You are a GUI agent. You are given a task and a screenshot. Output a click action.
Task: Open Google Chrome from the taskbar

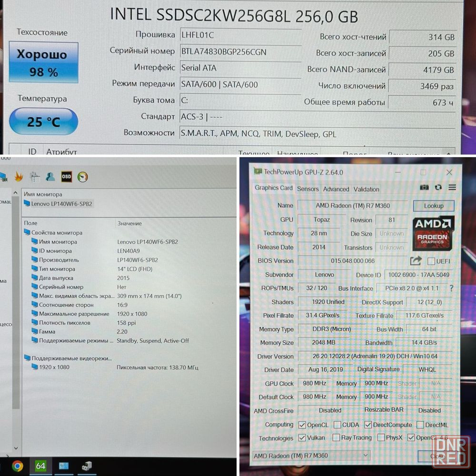[x=18, y=466]
